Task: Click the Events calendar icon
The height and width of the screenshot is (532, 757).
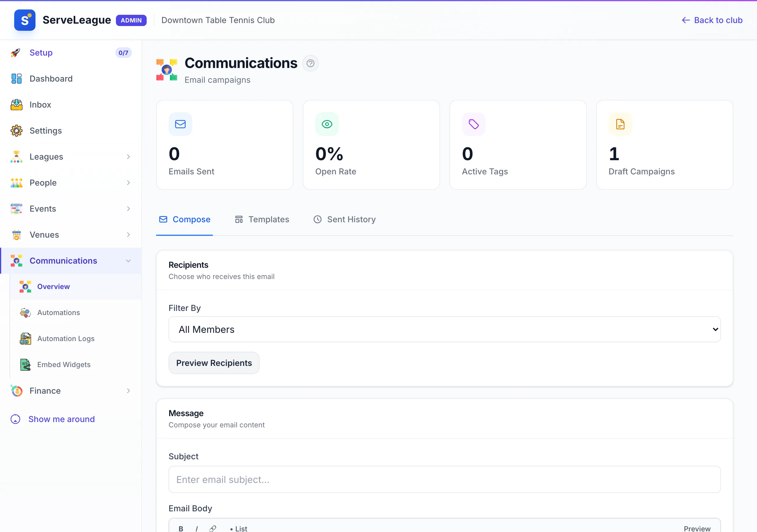Action: [x=16, y=209]
